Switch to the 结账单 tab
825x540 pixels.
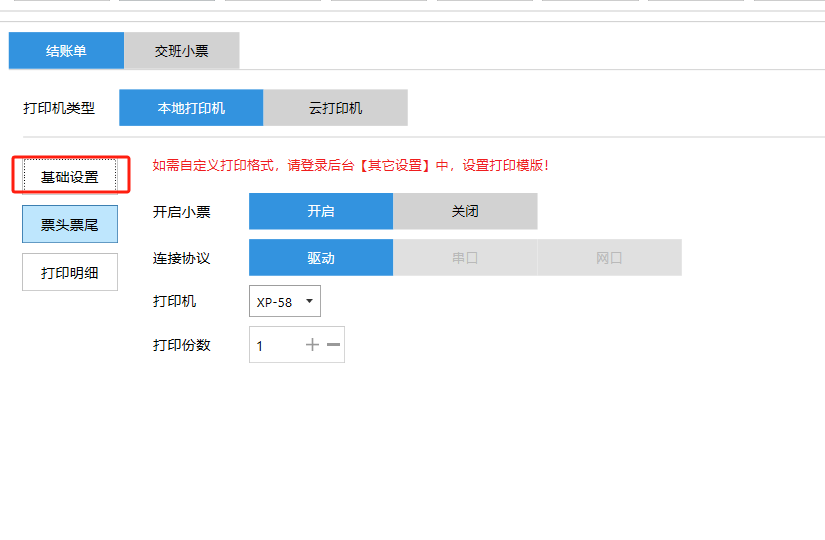(66, 51)
